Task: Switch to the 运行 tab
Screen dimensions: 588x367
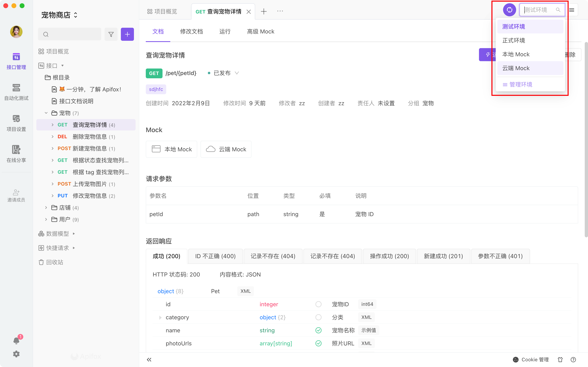Action: pos(225,32)
